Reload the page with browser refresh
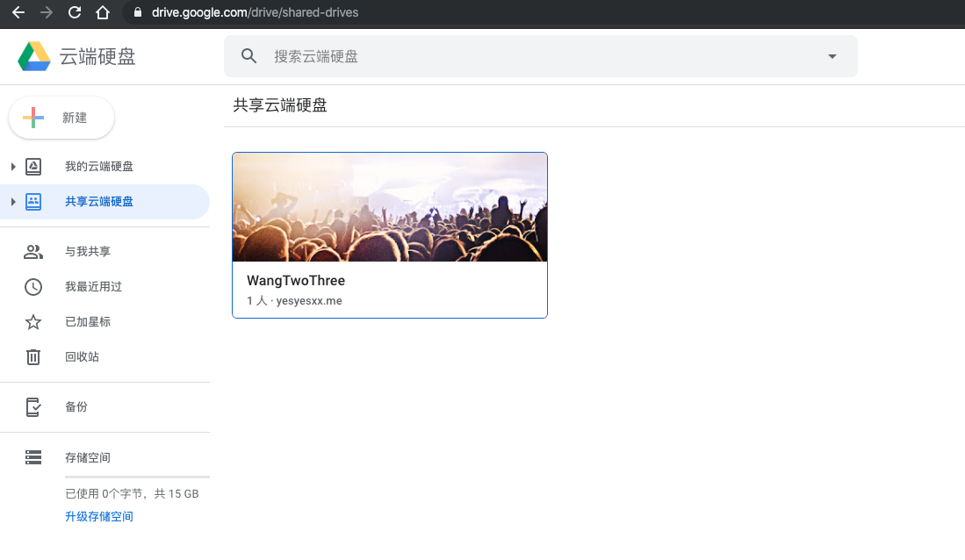This screenshot has width=965, height=560. 74,12
